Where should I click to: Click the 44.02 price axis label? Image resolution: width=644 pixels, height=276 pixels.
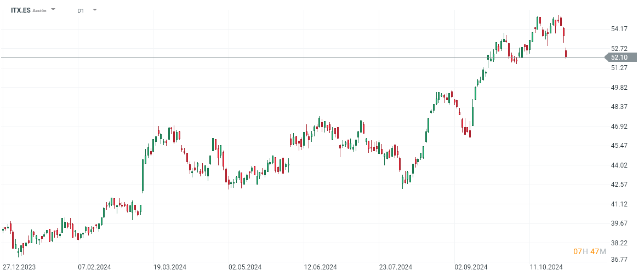619,165
